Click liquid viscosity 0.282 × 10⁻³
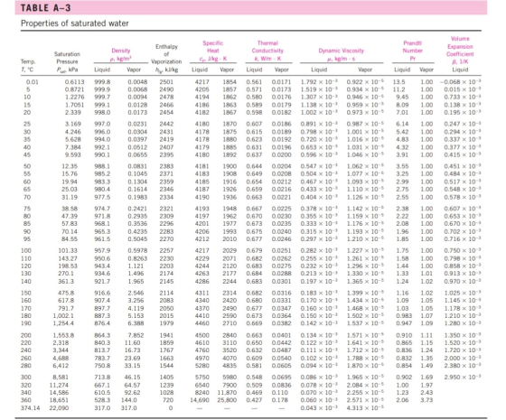Image resolution: width=506 pixels, height=420 pixels. click(x=319, y=251)
